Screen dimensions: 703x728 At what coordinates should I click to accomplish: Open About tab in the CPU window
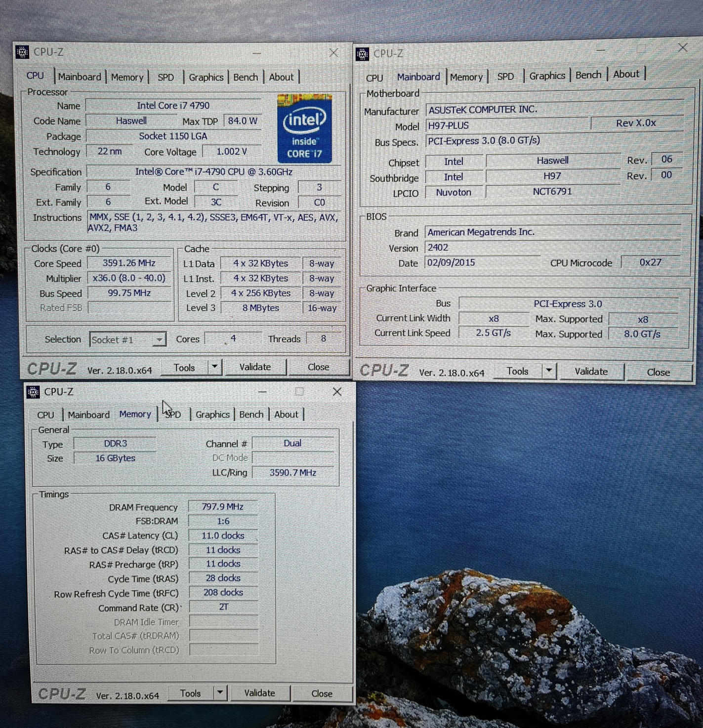click(x=281, y=77)
